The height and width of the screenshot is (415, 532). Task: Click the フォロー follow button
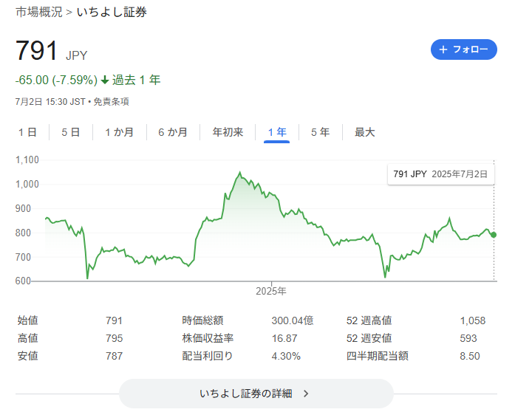pyautogui.click(x=463, y=49)
